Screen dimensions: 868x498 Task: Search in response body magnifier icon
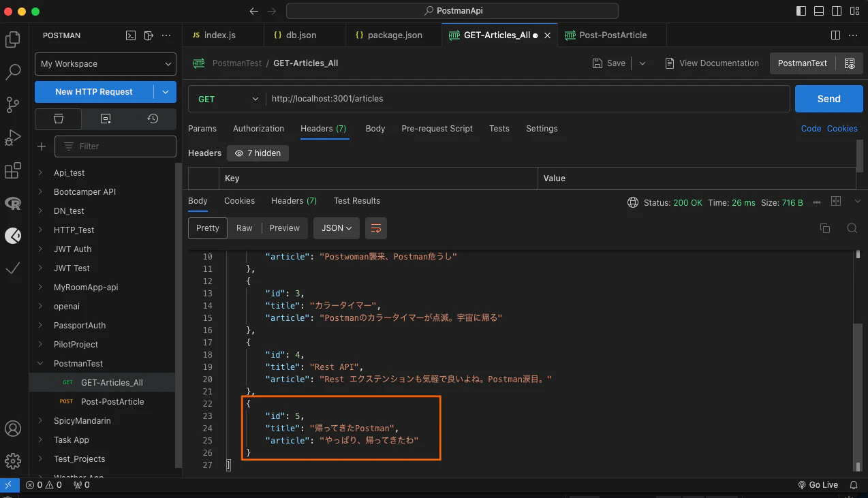(x=852, y=228)
